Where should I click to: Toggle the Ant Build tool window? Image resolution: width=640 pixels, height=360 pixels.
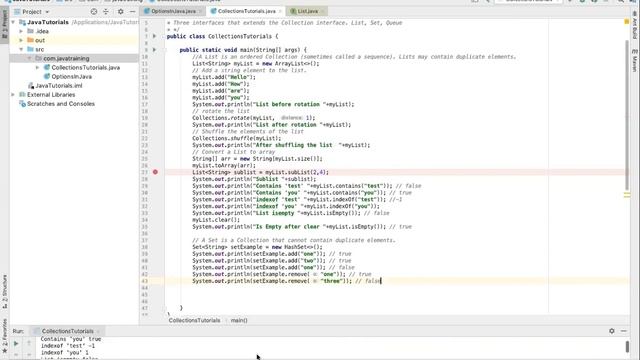[x=635, y=25]
